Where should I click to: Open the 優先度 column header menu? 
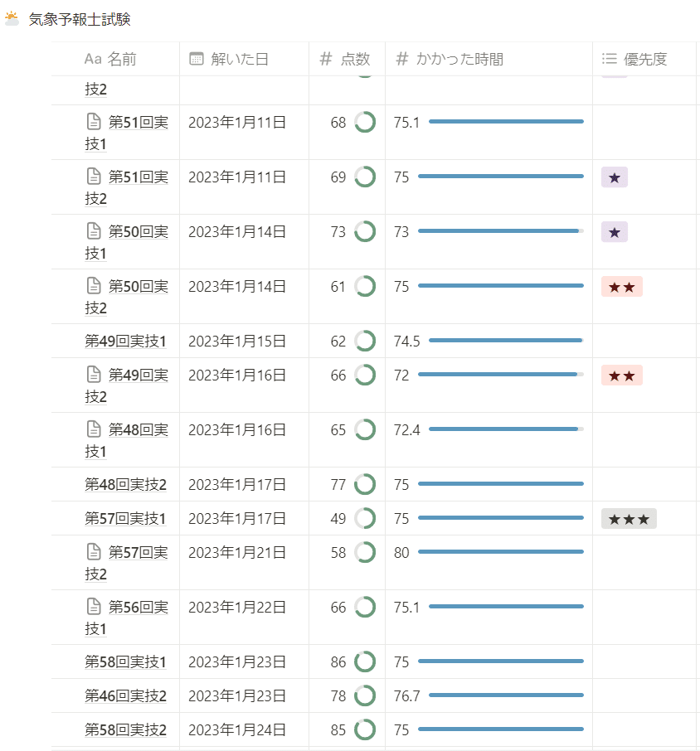tap(644, 59)
